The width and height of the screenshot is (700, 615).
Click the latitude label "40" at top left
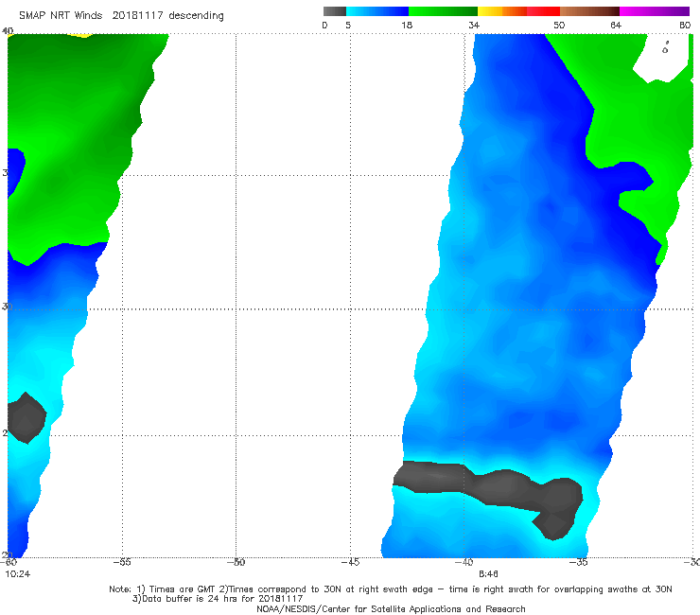8,31
